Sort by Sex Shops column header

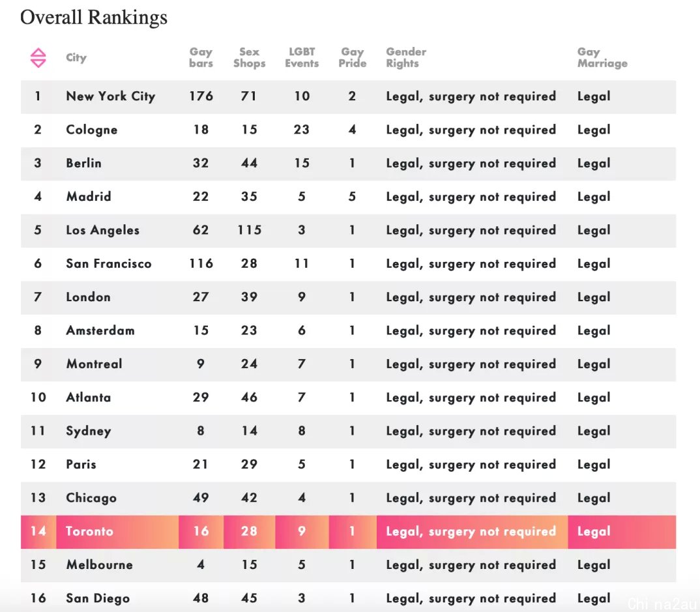click(x=249, y=57)
